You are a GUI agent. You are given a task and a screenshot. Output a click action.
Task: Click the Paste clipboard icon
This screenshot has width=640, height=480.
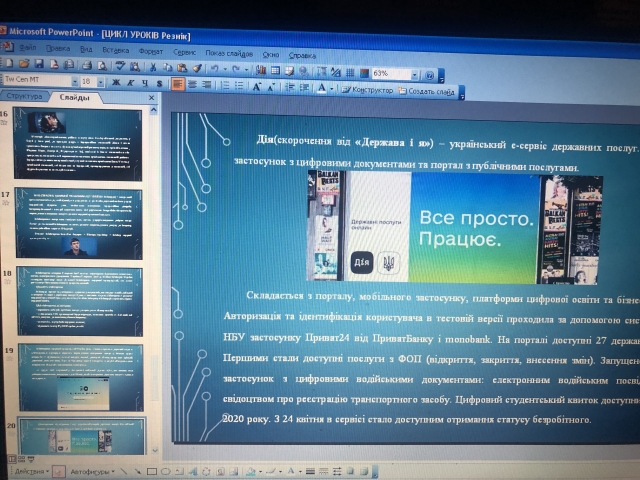(182, 67)
